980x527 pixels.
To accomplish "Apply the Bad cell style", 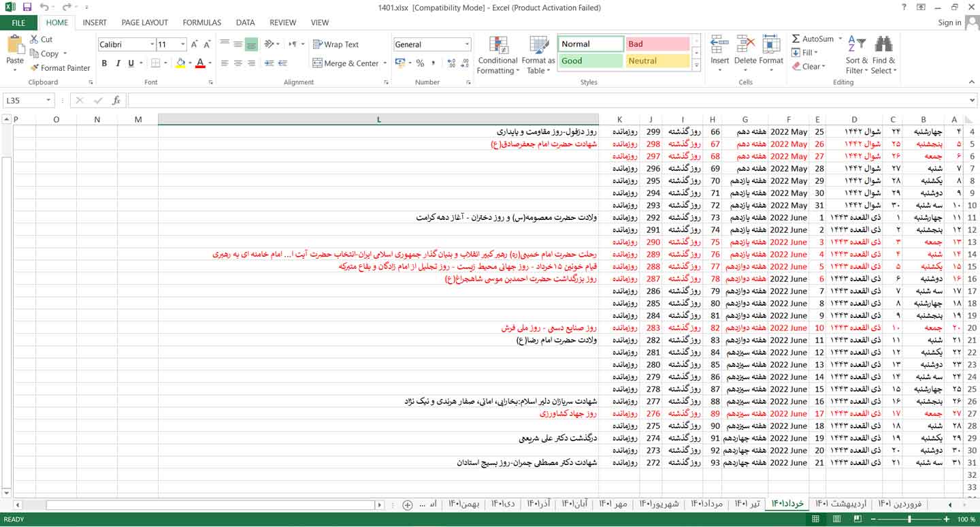I will coord(657,44).
